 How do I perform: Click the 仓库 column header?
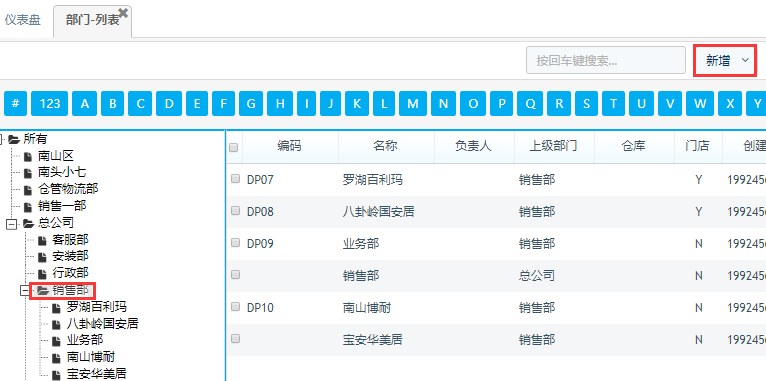tap(634, 146)
